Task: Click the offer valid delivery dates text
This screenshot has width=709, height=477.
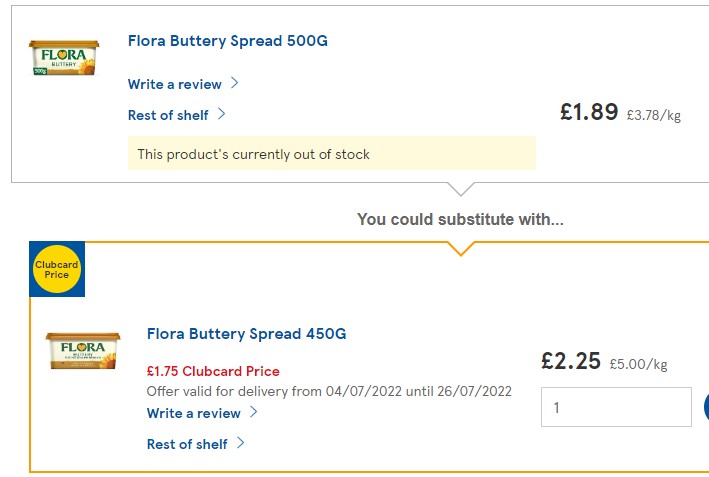Action: [x=329, y=391]
